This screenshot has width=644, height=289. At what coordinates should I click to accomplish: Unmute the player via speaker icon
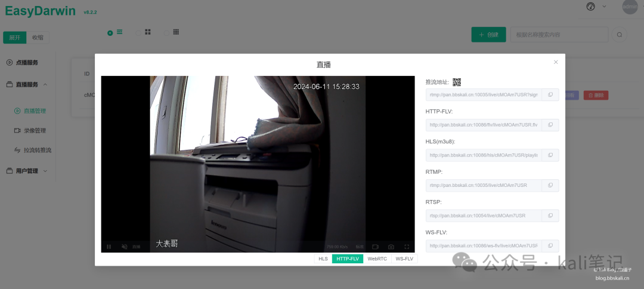pyautogui.click(x=125, y=247)
